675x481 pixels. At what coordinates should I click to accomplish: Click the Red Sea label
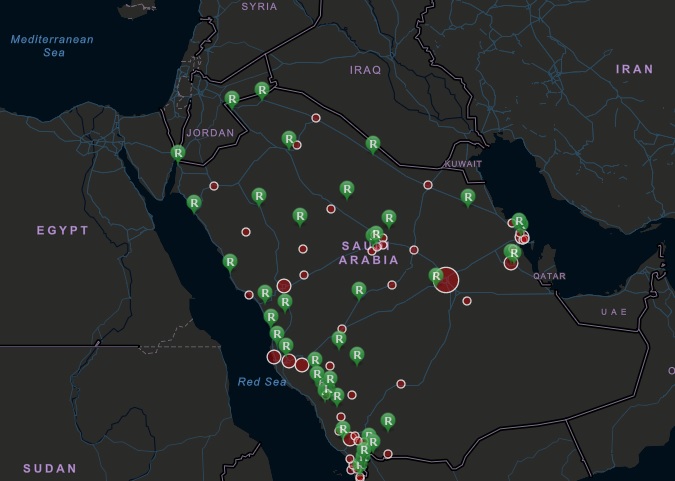click(x=262, y=382)
